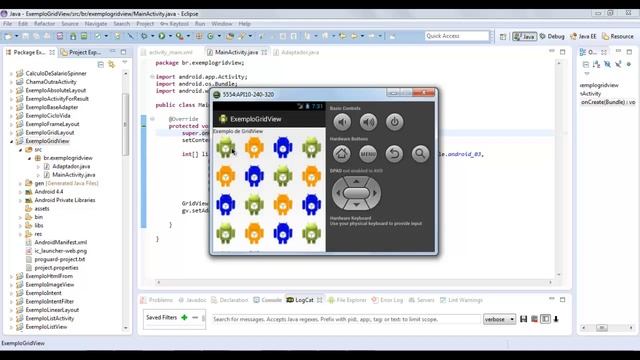640x360 pixels.
Task: Tap the emulator MENU hardware button
Action: pyautogui.click(x=368, y=154)
